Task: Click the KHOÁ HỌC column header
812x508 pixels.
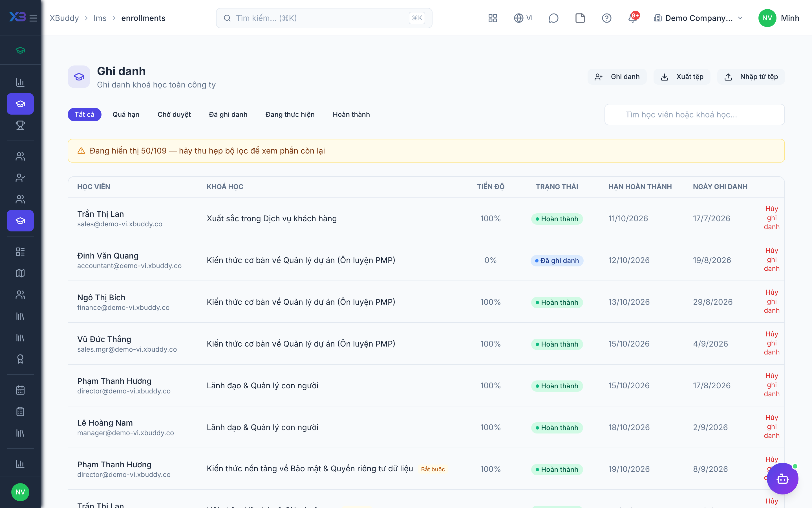Action: click(x=225, y=187)
